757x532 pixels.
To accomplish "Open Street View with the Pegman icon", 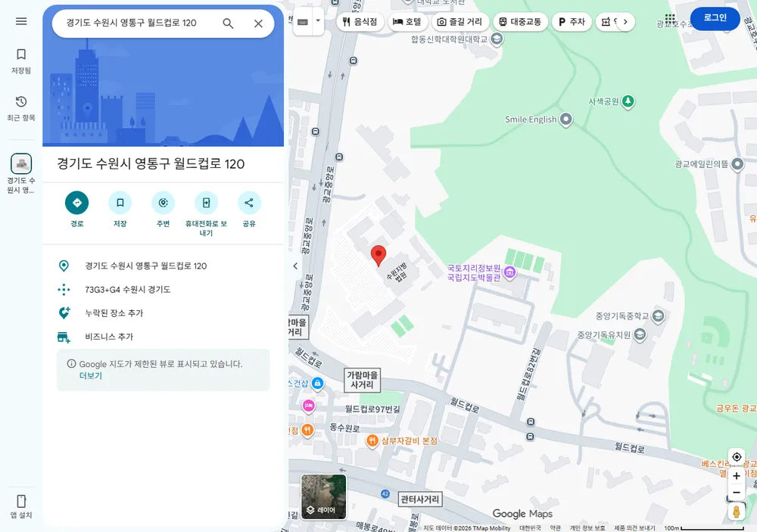I will (737, 512).
